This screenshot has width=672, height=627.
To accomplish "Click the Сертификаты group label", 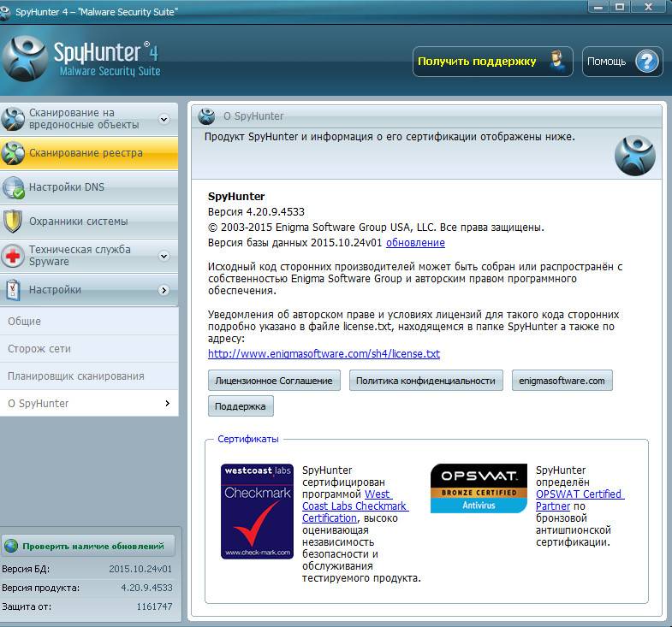I will click(x=248, y=439).
